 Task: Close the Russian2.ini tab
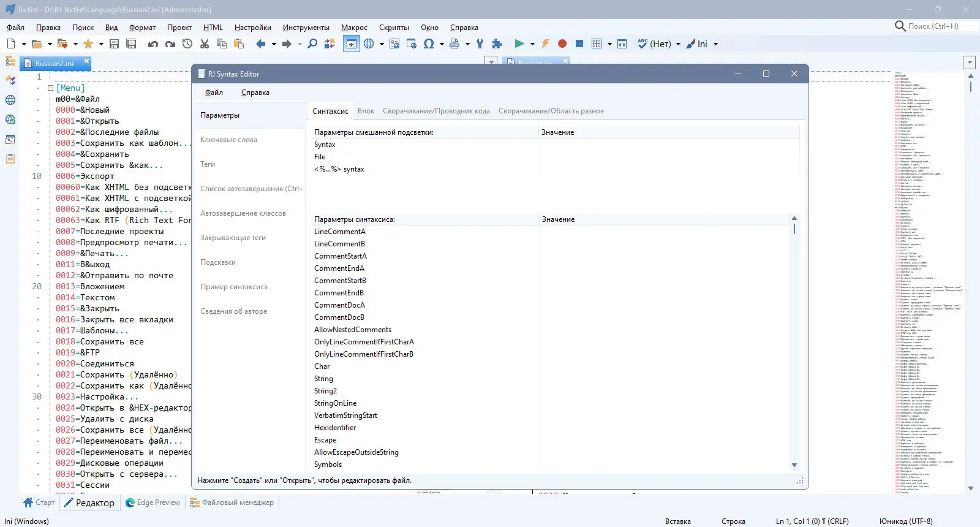click(86, 61)
